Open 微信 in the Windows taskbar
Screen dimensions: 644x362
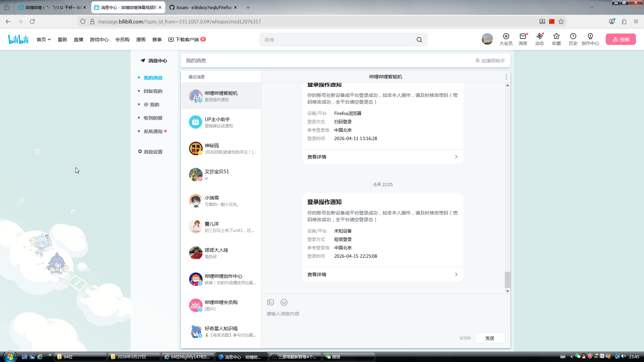(x=348, y=357)
